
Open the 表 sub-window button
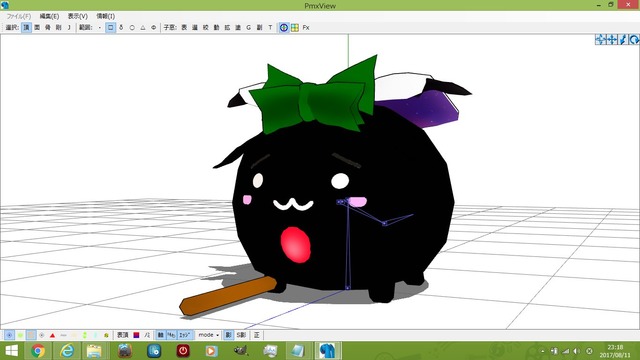[184, 27]
